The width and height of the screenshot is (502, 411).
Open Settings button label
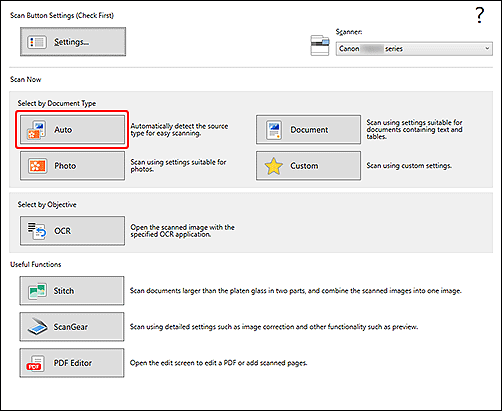pos(72,42)
